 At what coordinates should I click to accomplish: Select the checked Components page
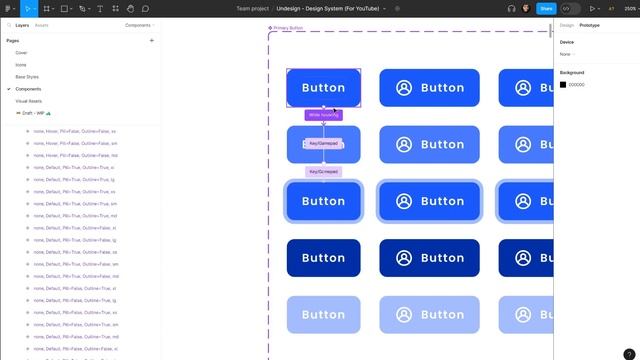pos(28,89)
